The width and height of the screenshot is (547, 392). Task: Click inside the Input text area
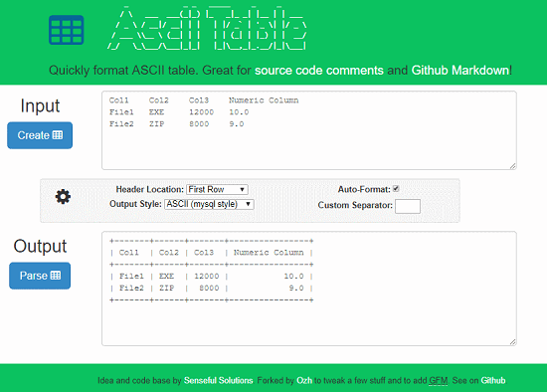pos(309,130)
